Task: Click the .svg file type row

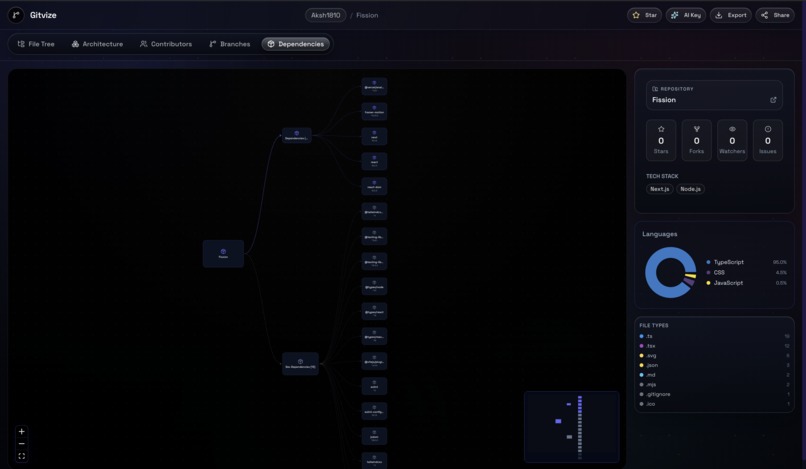Action: tap(715, 355)
